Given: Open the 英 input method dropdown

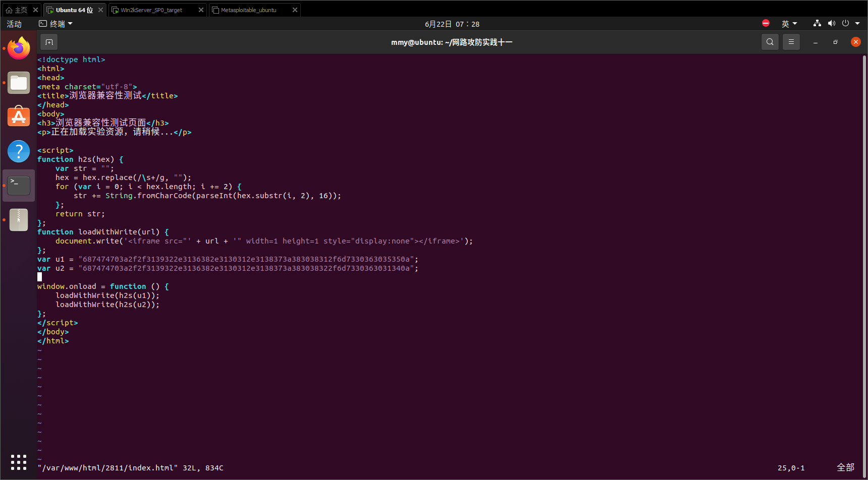Looking at the screenshot, I should pyautogui.click(x=789, y=24).
